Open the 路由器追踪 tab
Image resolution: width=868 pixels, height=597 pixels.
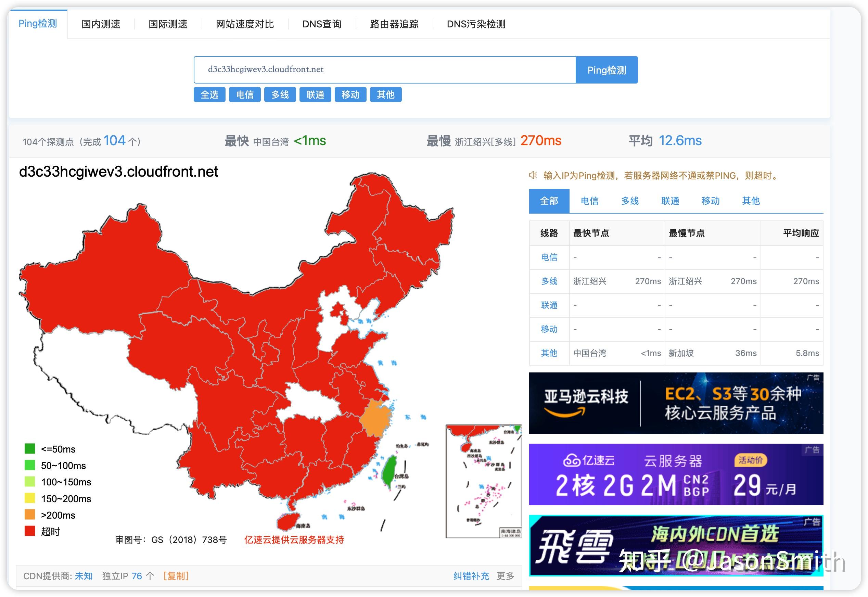coord(394,24)
